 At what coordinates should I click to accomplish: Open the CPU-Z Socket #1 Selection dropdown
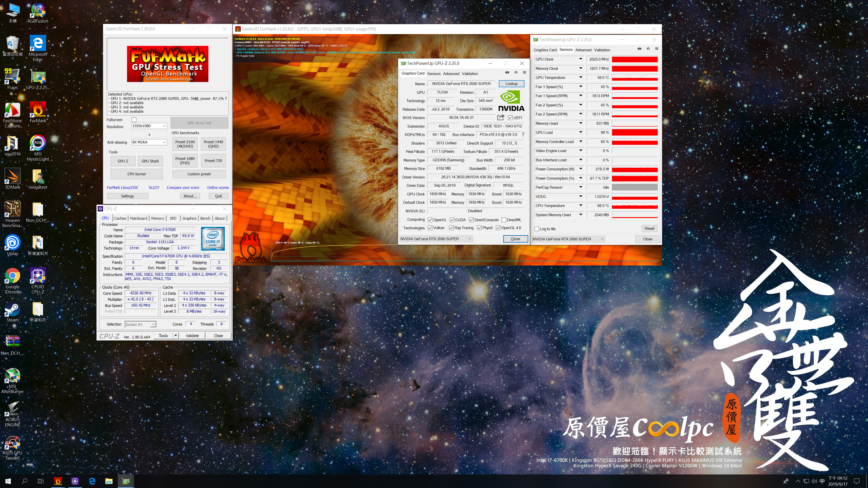tap(141, 324)
